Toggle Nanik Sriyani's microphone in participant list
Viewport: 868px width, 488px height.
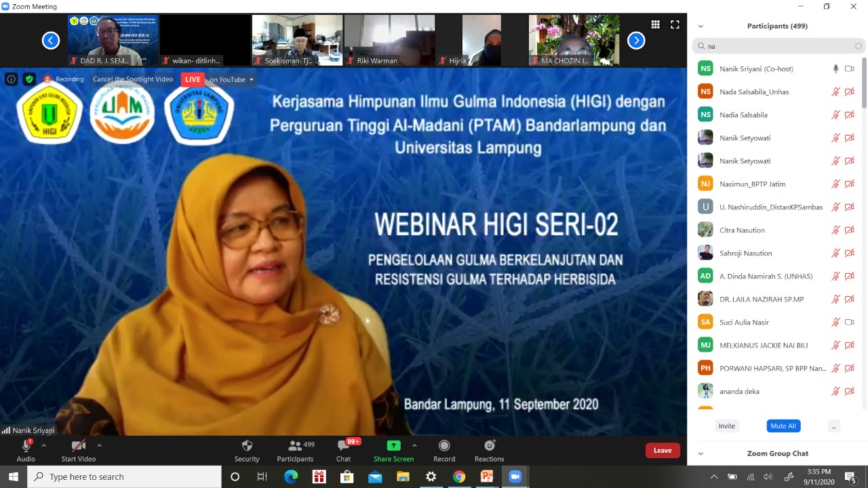(x=835, y=68)
